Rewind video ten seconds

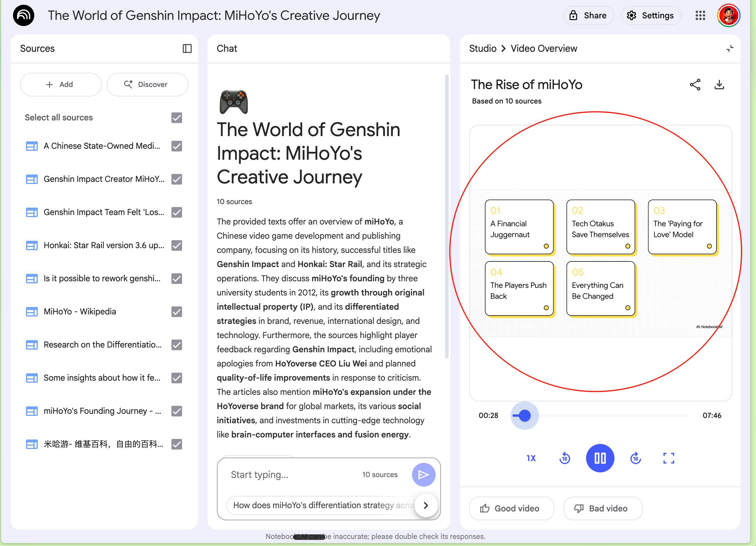565,458
